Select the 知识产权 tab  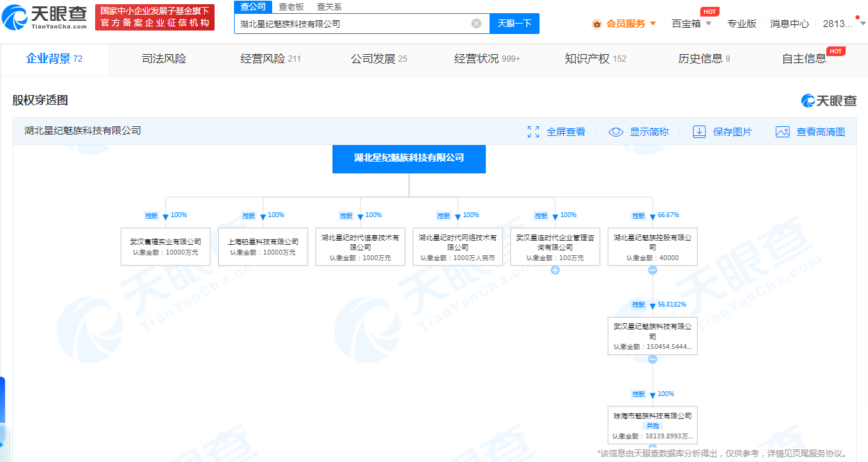tap(595, 59)
